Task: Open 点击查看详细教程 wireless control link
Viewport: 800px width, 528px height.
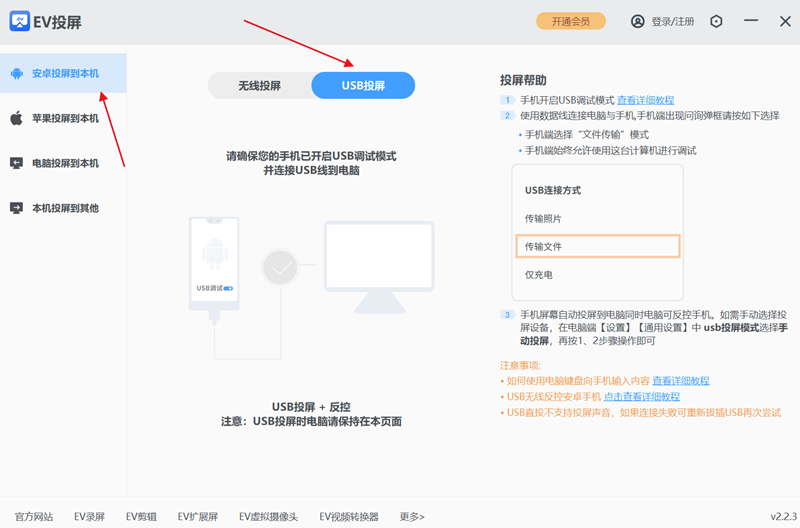Action: coord(642,397)
